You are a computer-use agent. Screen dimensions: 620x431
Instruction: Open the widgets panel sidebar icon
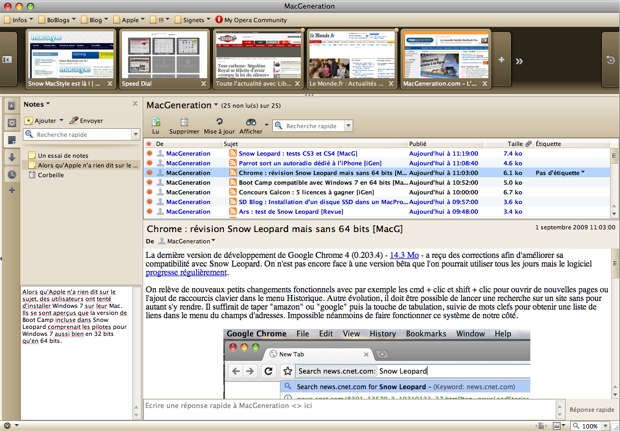coord(11,123)
